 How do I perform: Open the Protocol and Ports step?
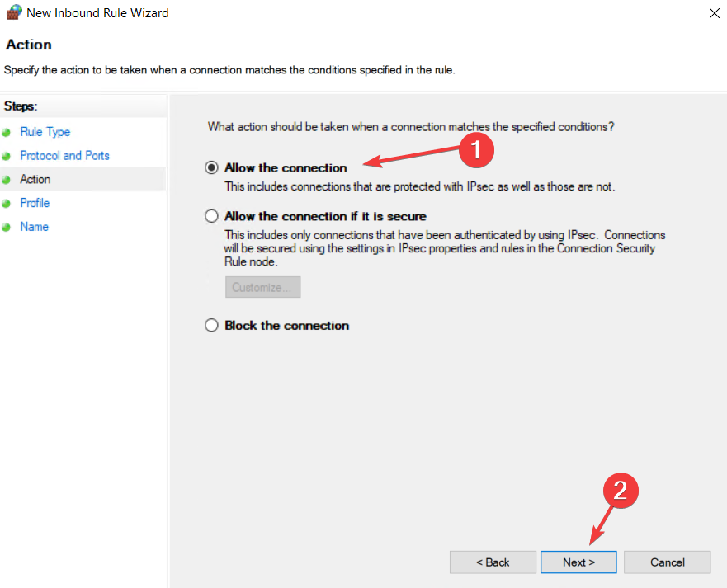point(64,156)
